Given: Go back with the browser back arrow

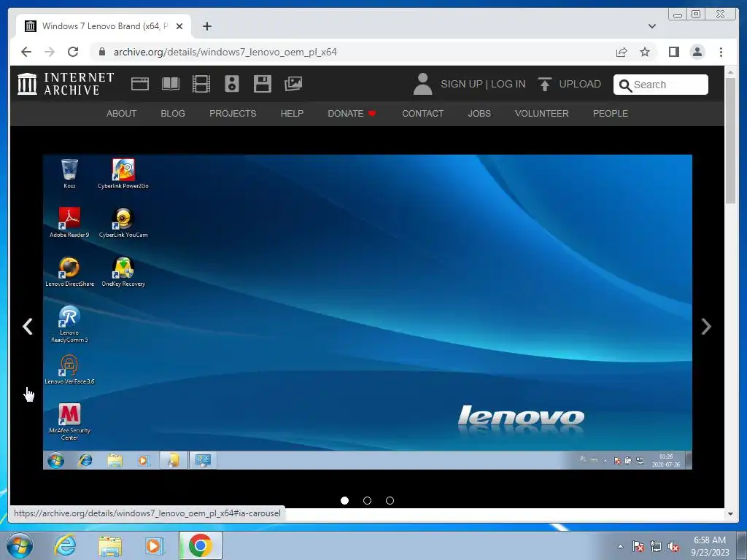Looking at the screenshot, I should [x=26, y=52].
